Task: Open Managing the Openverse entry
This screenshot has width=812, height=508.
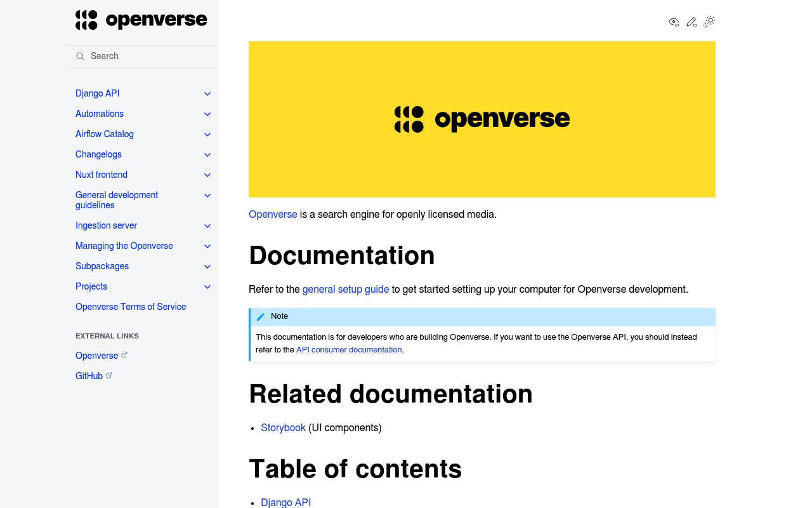Action: pos(124,246)
